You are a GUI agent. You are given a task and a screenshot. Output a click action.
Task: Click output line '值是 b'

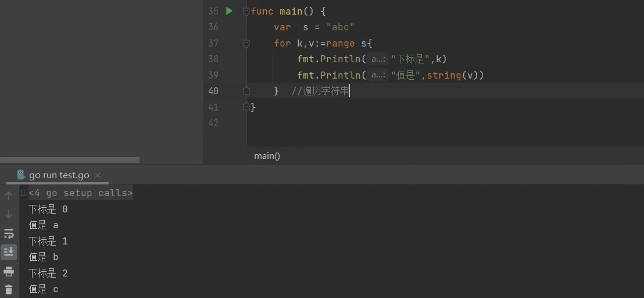coord(44,257)
